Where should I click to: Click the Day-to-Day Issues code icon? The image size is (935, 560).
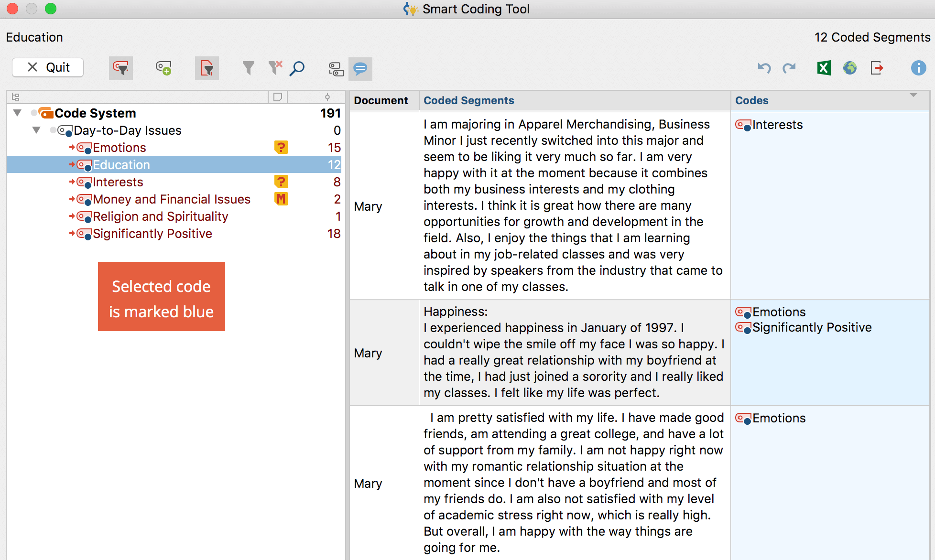point(65,130)
